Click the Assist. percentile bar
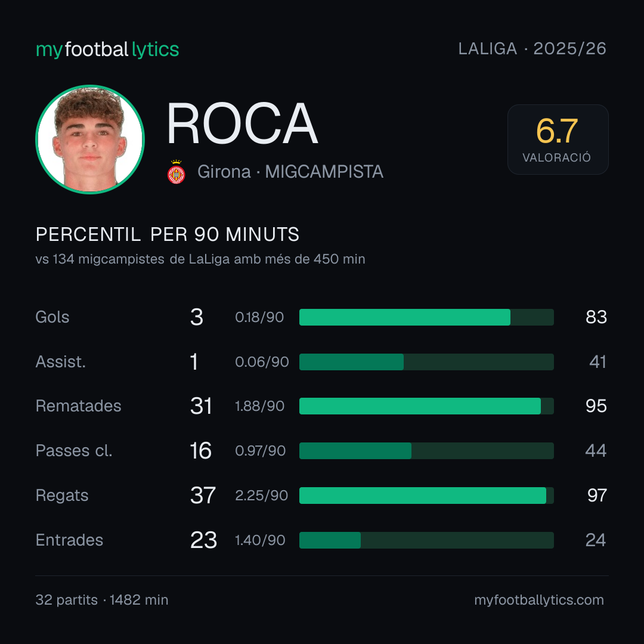Viewport: 644px width, 644px height. tap(426, 362)
